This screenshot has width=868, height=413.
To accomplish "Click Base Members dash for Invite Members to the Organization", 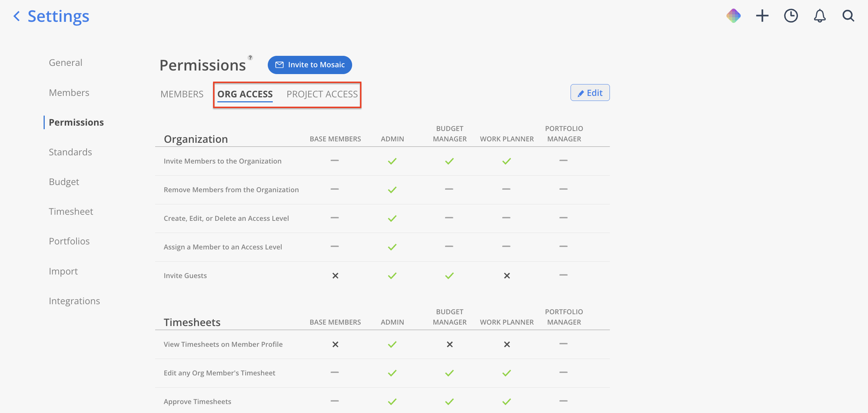I will [335, 160].
